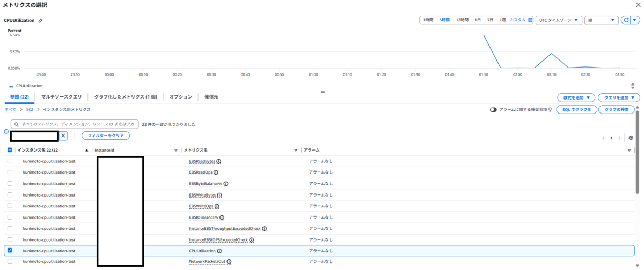
Task: Uncheck the CPUUtilization row checkbox
Action: (10, 251)
